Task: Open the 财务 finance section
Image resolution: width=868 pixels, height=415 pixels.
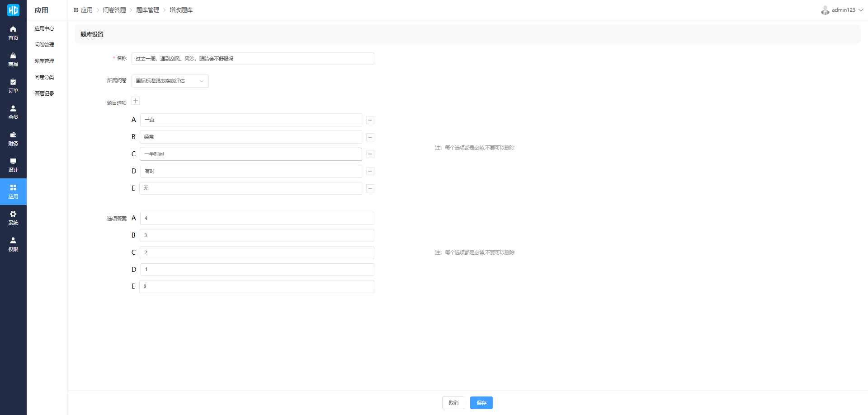Action: [13, 139]
